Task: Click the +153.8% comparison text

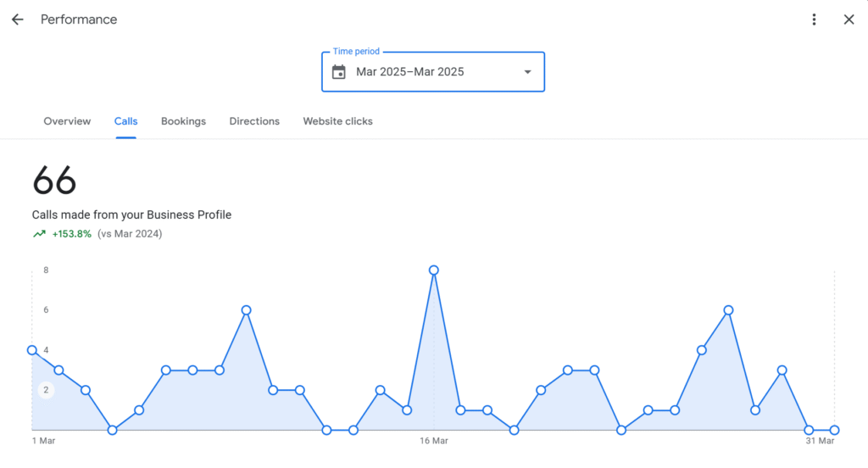Action: coord(72,234)
